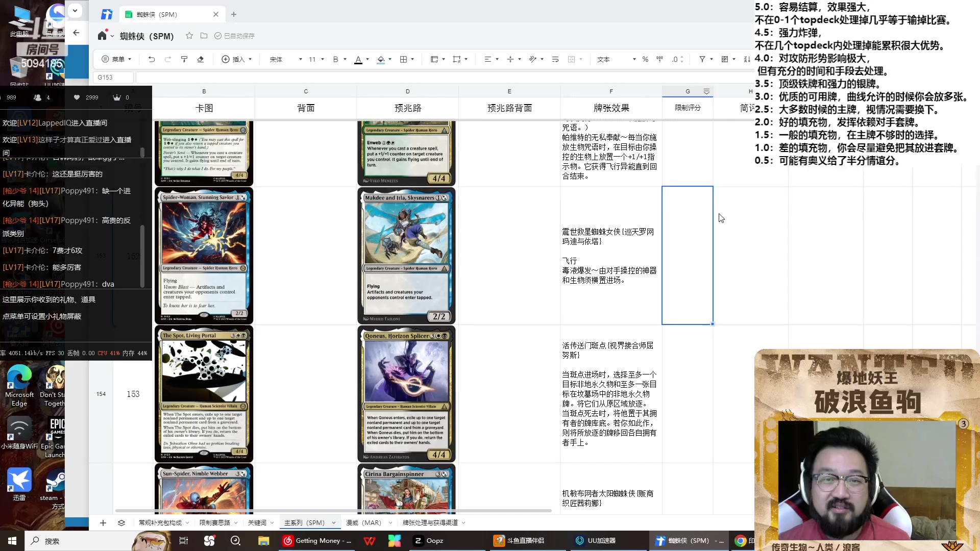Click the horizontal sheet scrollbar

333,511
